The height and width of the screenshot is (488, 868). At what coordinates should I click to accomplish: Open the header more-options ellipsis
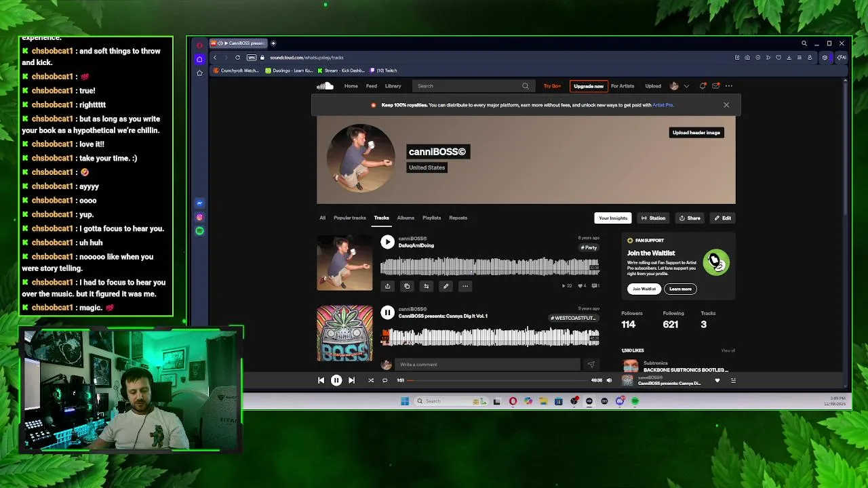729,86
